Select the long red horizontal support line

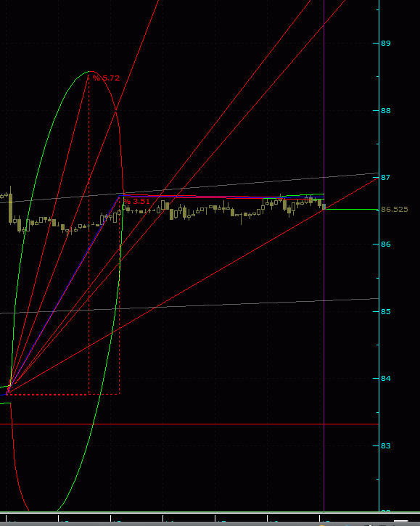(189, 424)
